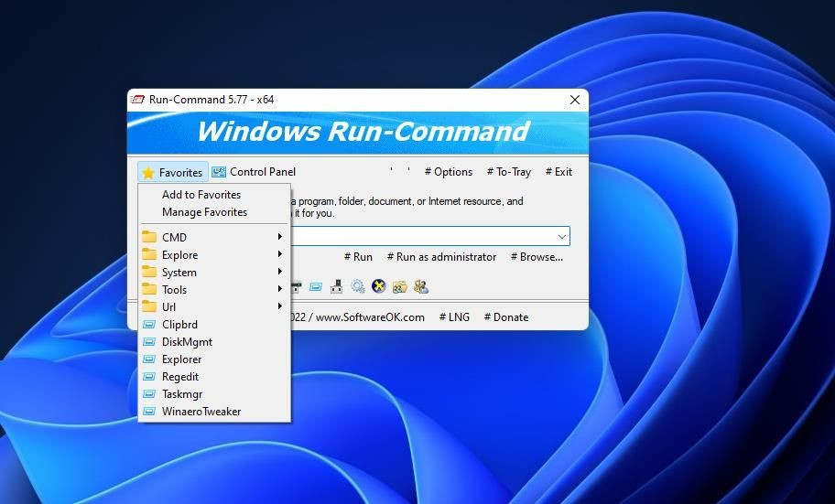Click # Run as administrator
This screenshot has width=835, height=504.
(x=441, y=257)
